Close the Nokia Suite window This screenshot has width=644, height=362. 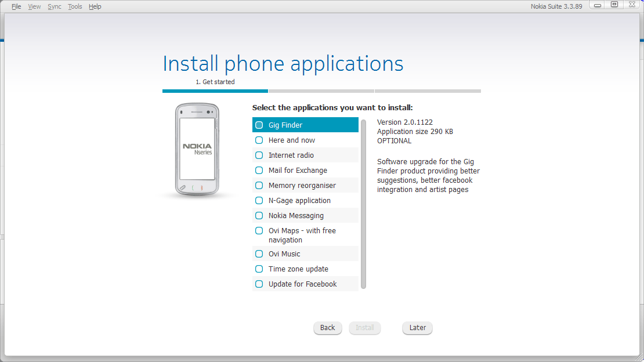click(632, 5)
